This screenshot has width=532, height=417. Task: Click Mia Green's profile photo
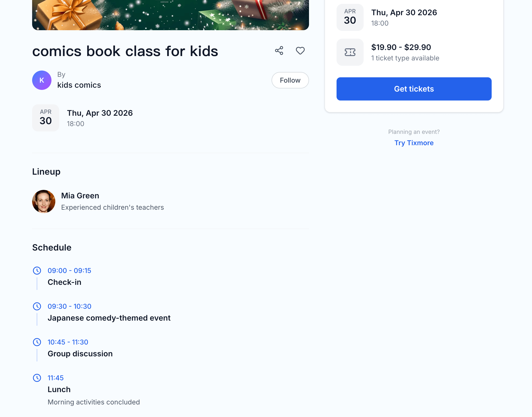coord(44,201)
